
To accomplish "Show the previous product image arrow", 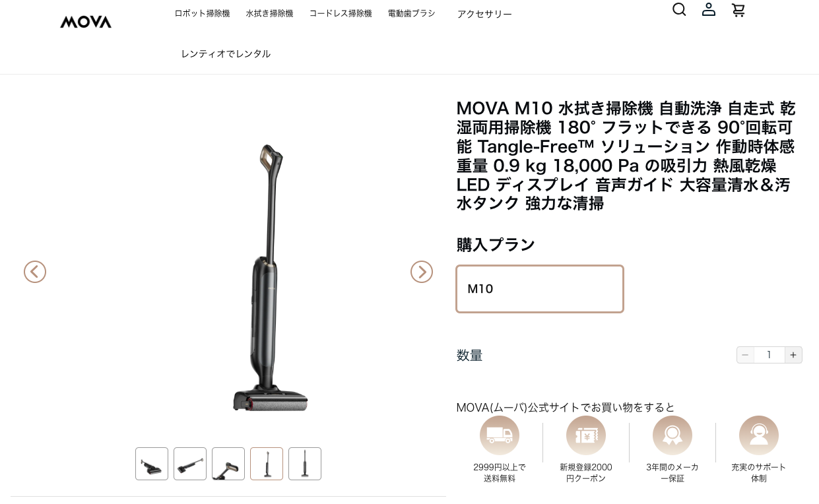I will tap(35, 272).
